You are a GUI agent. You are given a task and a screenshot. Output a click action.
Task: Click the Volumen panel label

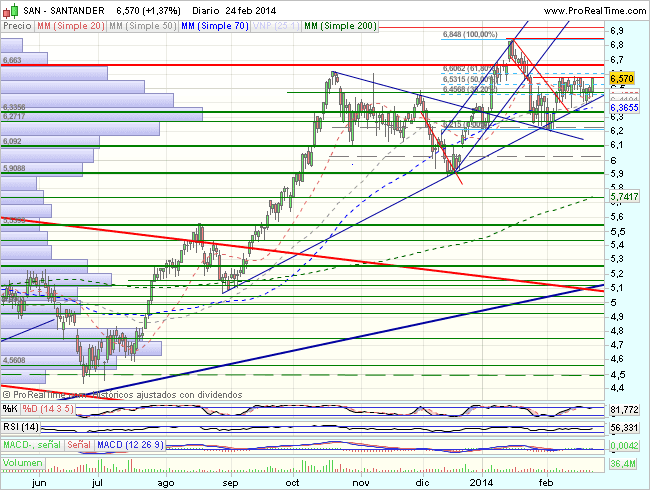coord(23,463)
